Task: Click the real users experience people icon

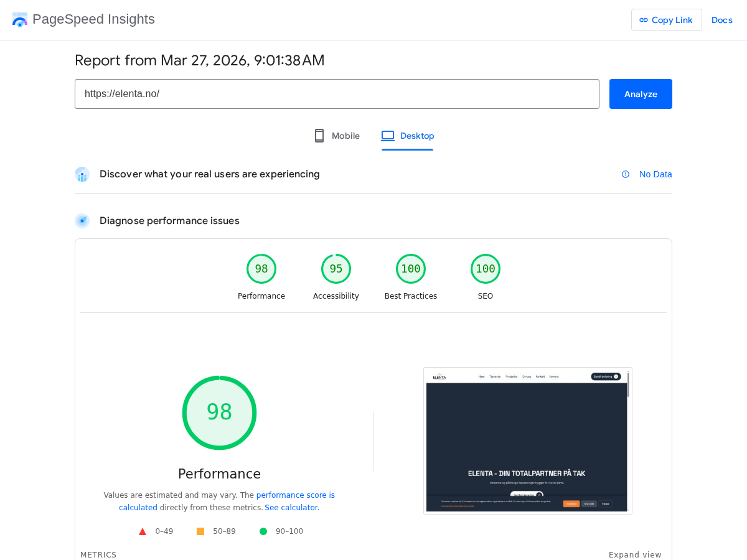Action: click(82, 174)
